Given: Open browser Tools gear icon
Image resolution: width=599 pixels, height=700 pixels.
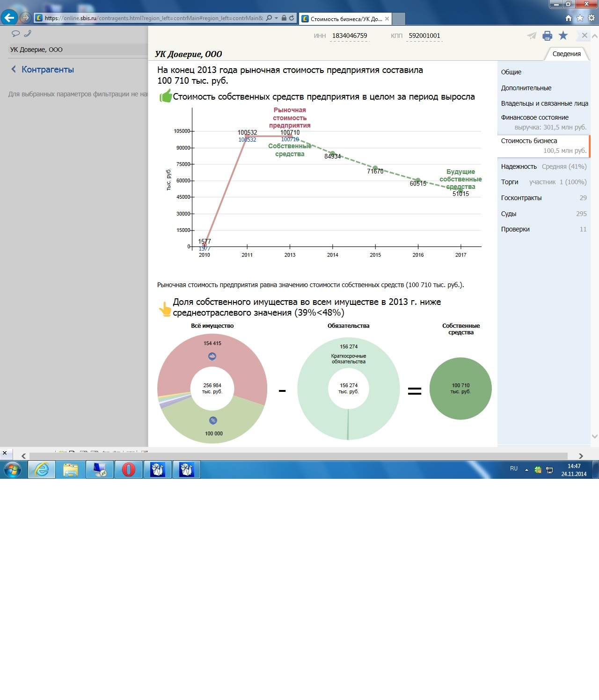Looking at the screenshot, I should click(591, 18).
